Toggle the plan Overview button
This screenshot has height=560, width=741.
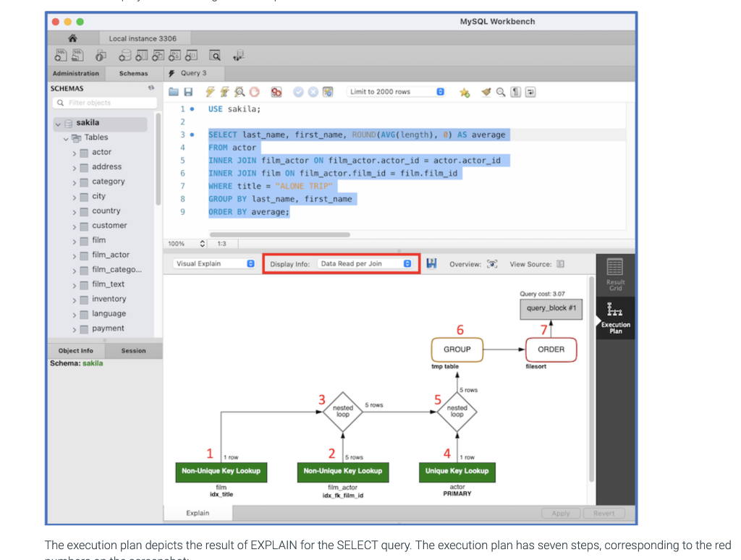(492, 263)
